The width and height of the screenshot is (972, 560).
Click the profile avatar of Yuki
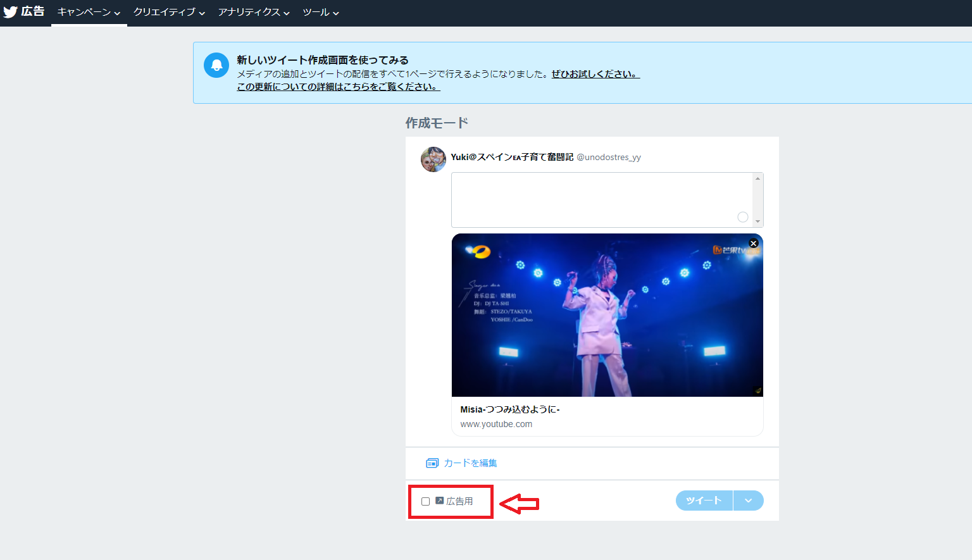coord(433,159)
